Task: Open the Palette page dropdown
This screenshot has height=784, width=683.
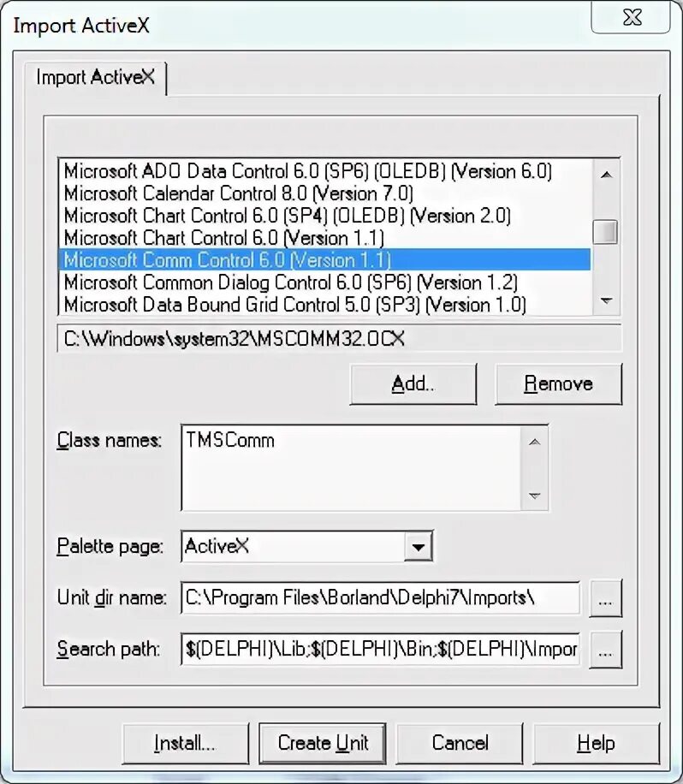Action: pos(418,547)
